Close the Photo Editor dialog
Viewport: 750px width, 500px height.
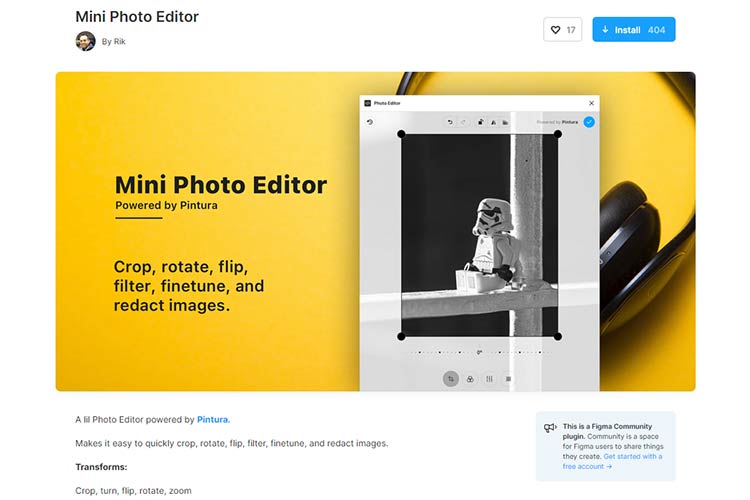tap(591, 103)
